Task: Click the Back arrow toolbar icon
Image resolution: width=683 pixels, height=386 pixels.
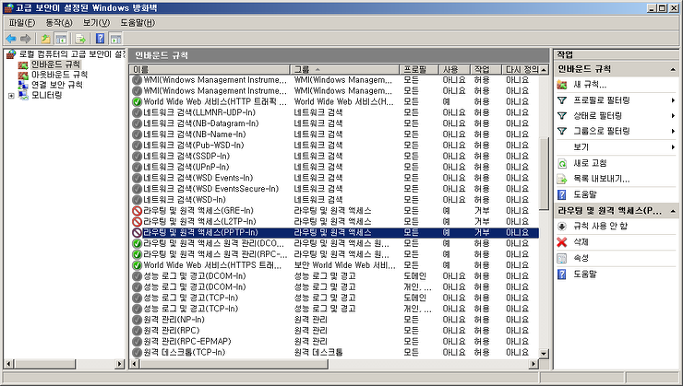Action: [11, 39]
